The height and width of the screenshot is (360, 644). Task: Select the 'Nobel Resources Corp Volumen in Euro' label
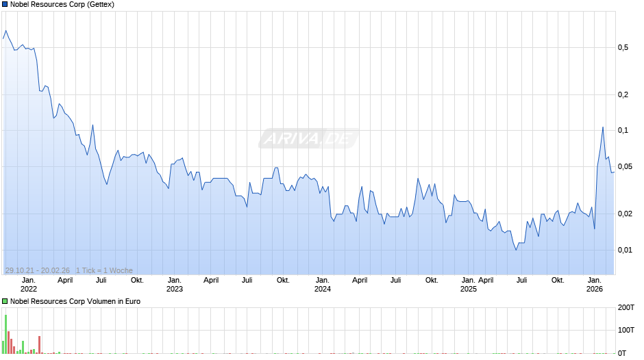(x=75, y=301)
